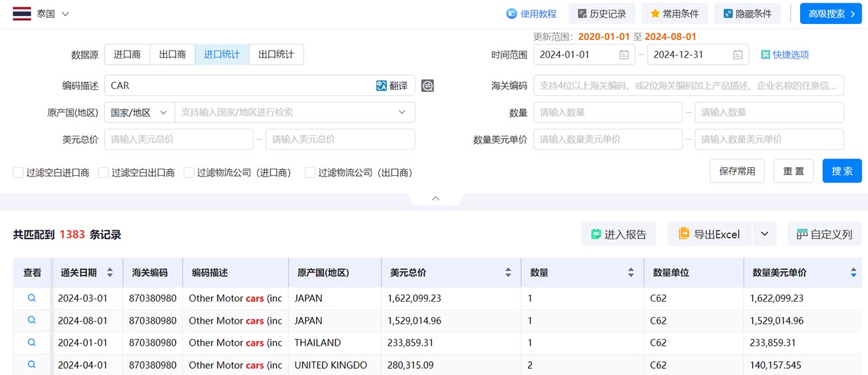View details of the 2024-03-01 record
This screenshot has width=868, height=375.
pos(31,298)
